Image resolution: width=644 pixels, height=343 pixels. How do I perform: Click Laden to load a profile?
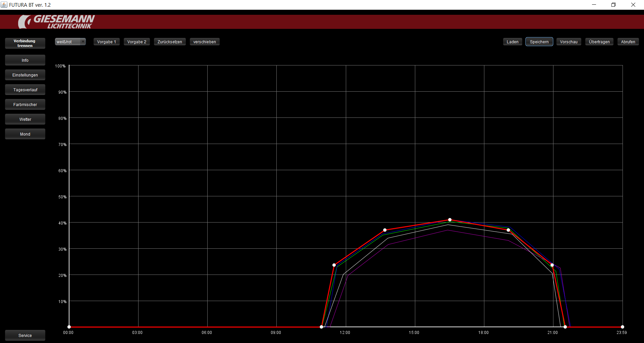512,42
